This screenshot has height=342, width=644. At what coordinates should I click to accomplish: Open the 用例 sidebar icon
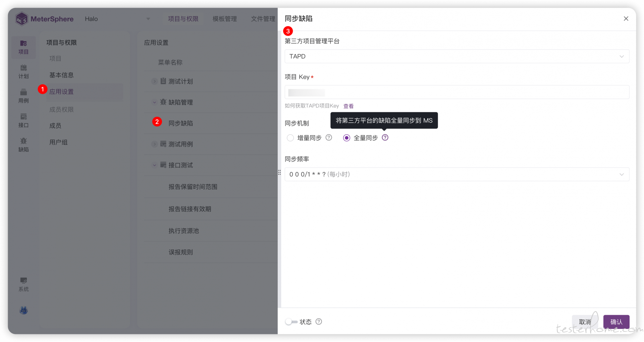tap(23, 96)
